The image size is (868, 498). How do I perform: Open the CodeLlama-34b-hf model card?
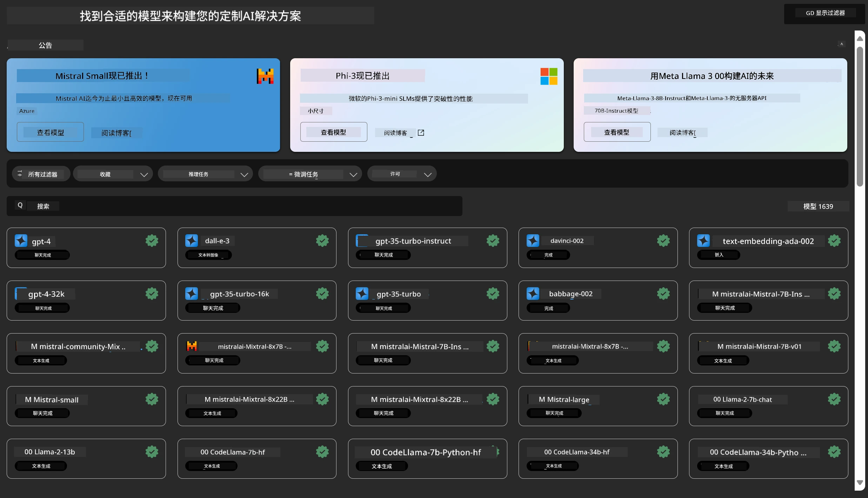point(598,459)
